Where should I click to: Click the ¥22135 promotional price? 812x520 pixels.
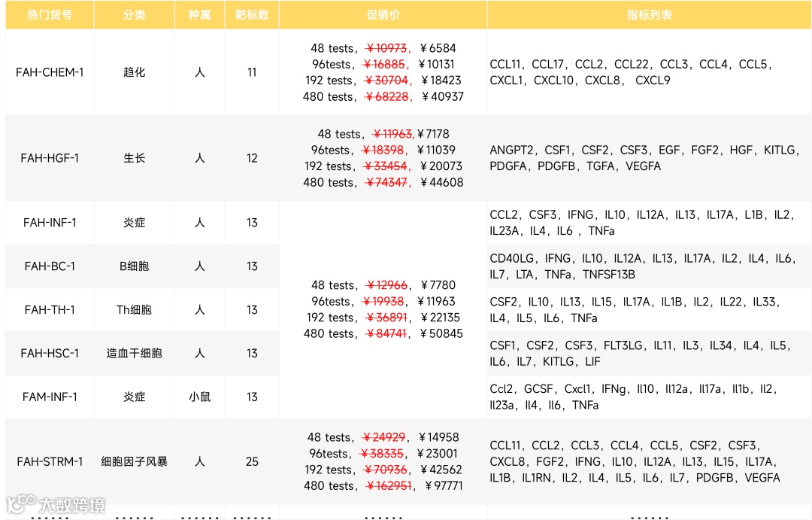[440, 318]
